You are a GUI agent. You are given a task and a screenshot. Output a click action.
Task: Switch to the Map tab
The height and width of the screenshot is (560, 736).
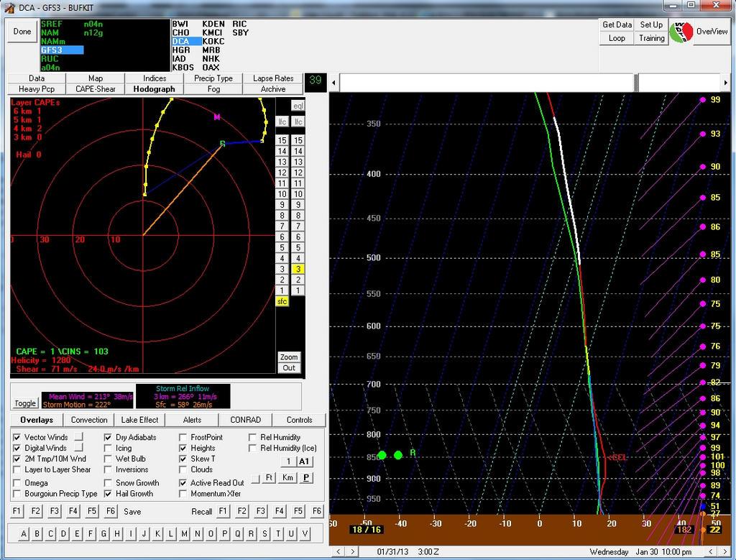[96, 78]
